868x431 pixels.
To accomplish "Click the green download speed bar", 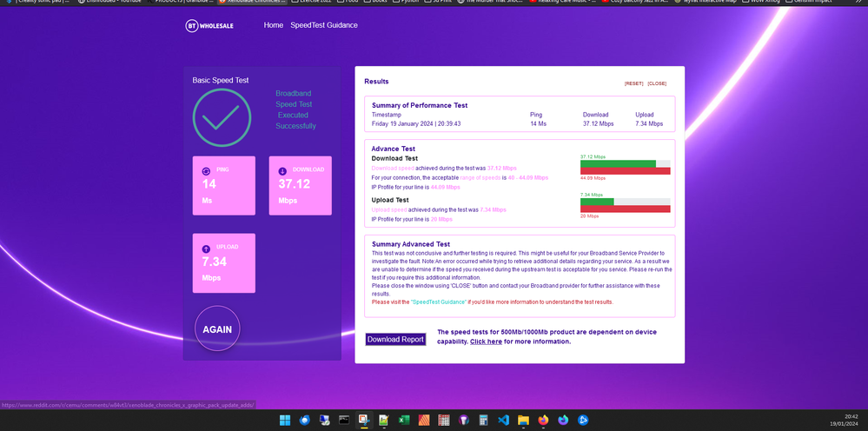I will [x=618, y=163].
